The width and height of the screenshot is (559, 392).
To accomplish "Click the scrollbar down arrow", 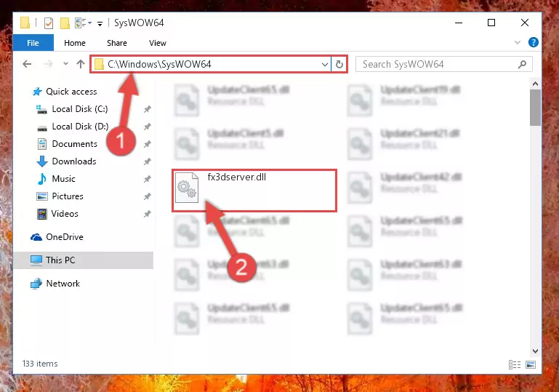I will [535, 351].
